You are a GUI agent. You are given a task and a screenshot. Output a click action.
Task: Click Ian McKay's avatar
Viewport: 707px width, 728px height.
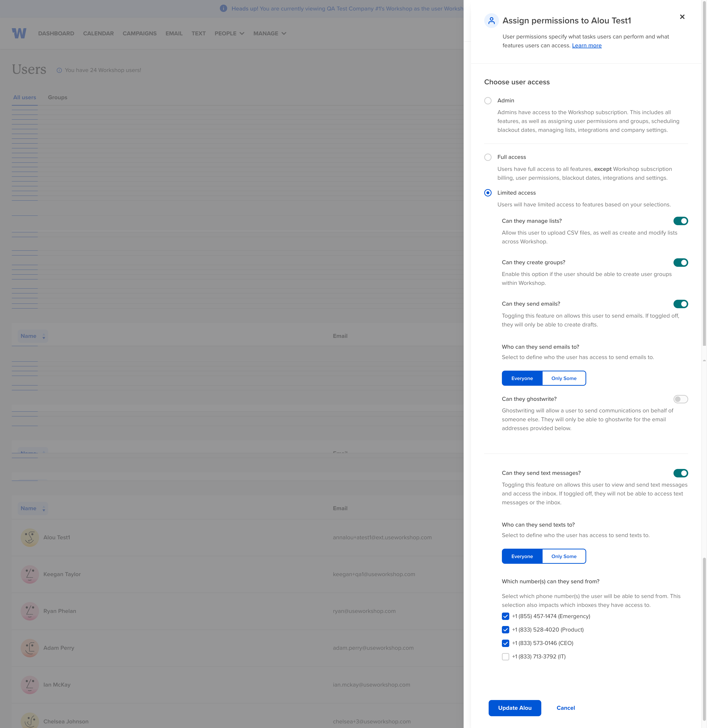coord(30,685)
